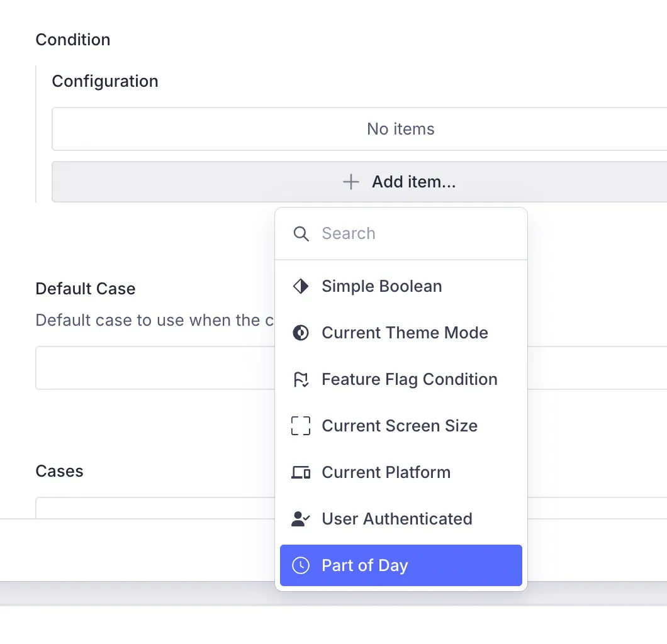Click the search magnifier icon
Screen dimensions: 667x644
(x=301, y=233)
